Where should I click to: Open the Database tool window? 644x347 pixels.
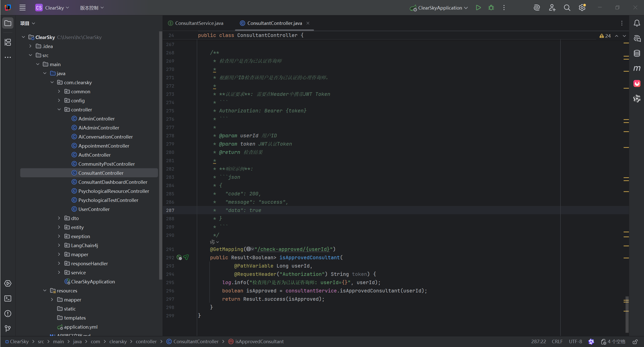637,53
